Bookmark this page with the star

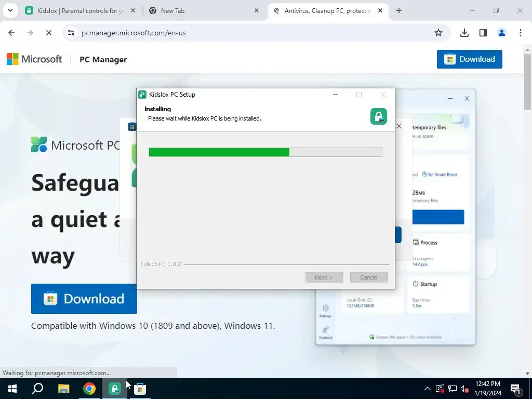pos(438,33)
